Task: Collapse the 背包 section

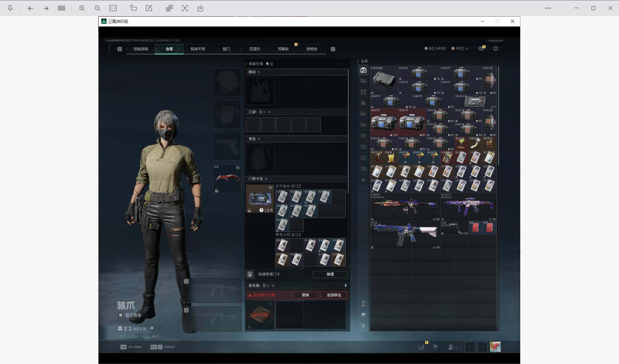Action: point(259,139)
